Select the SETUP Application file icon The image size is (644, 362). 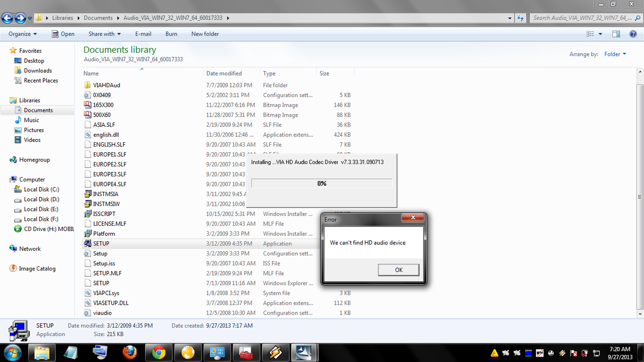point(88,243)
